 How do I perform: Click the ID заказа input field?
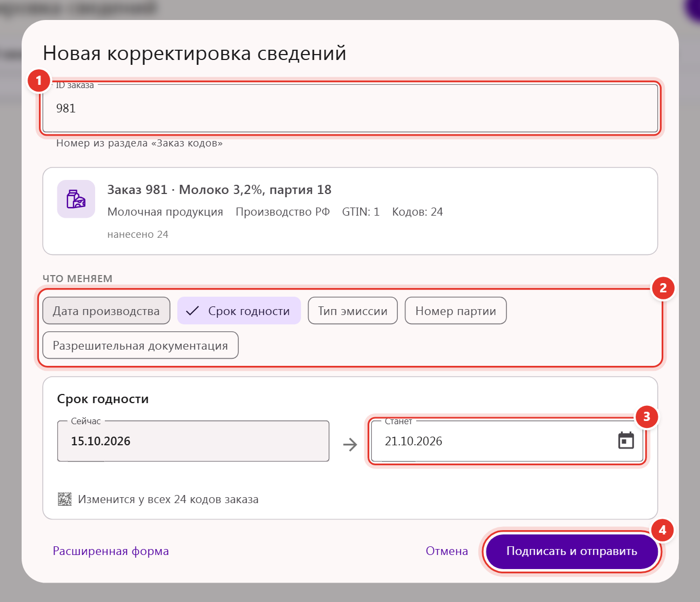tap(350, 108)
